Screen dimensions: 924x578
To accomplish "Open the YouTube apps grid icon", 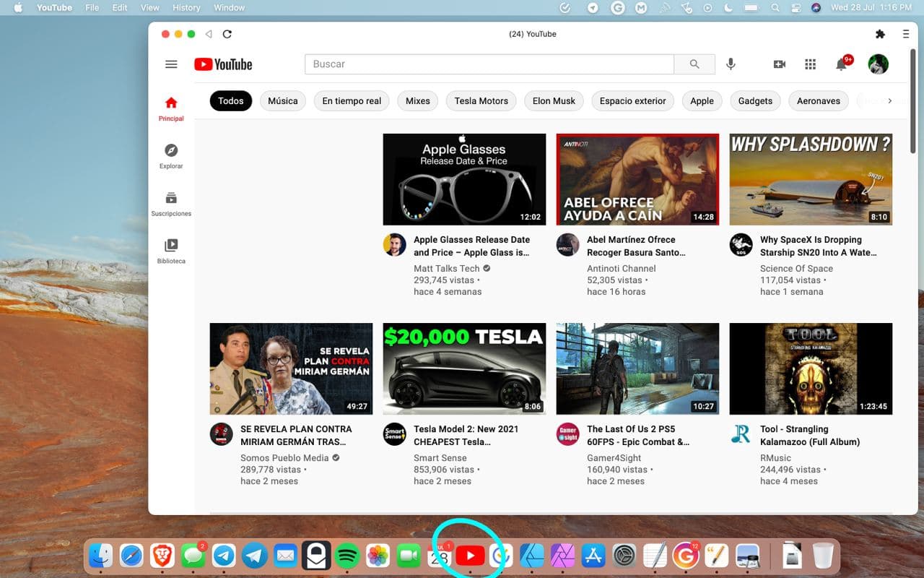I will click(x=810, y=64).
